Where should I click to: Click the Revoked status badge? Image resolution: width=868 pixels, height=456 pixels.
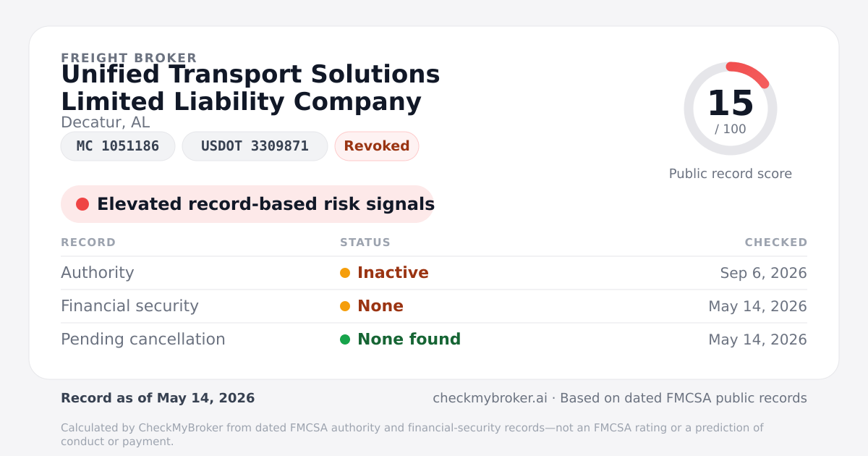pos(377,146)
